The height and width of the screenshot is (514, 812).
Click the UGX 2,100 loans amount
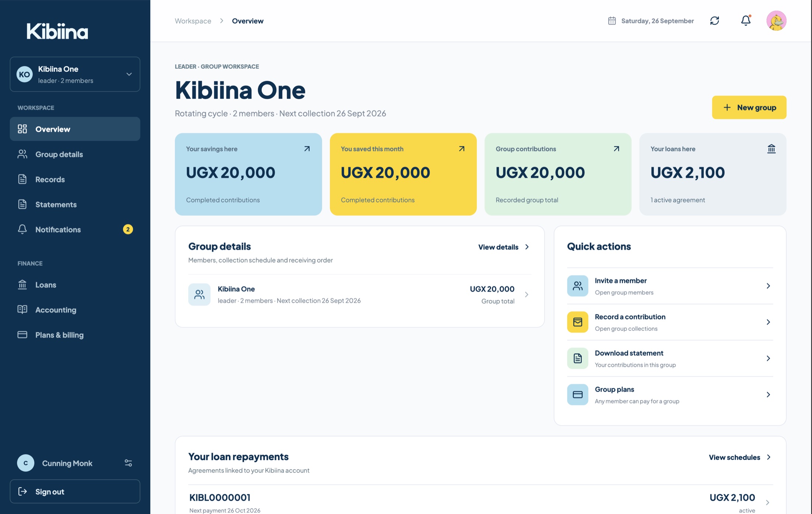point(688,172)
